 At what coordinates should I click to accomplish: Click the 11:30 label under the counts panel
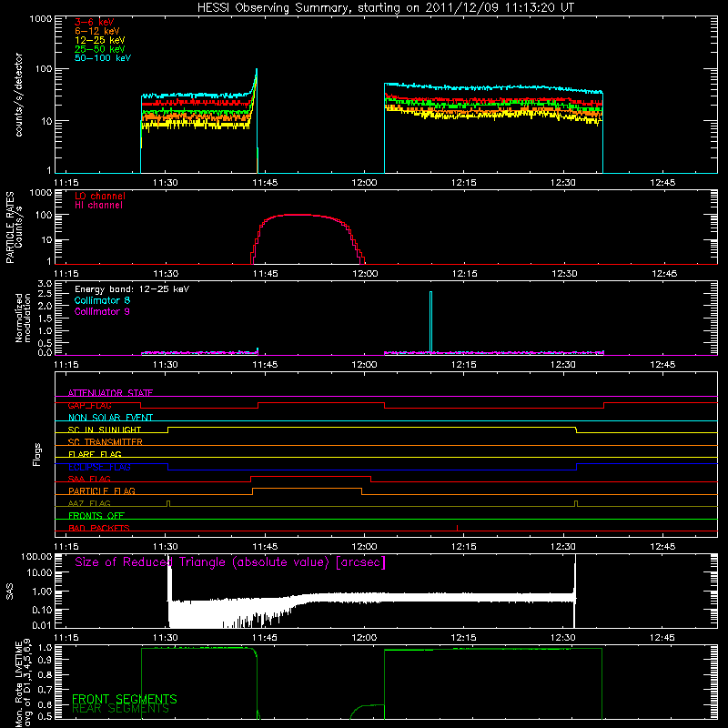(166, 183)
